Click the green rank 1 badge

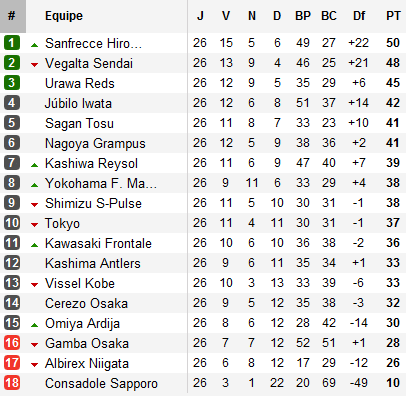click(12, 43)
